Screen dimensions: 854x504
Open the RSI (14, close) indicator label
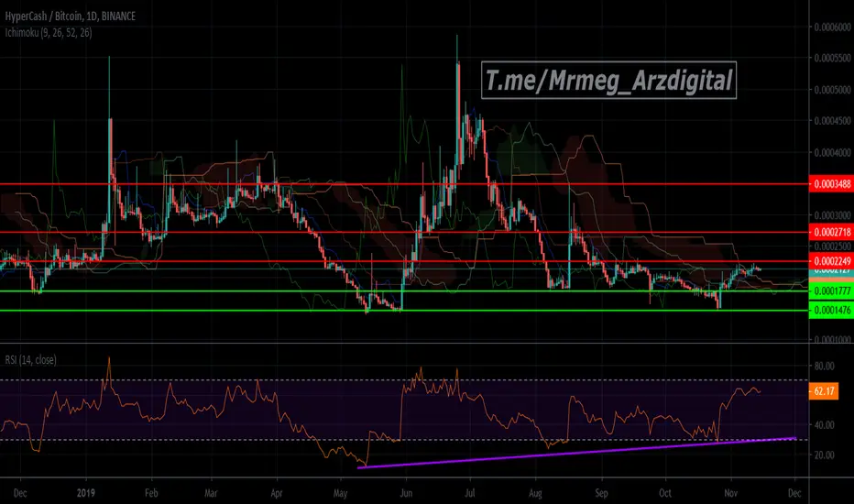[30, 359]
